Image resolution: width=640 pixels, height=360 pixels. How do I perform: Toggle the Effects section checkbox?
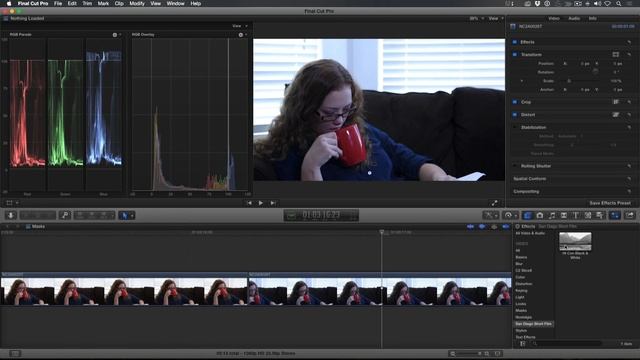coord(515,42)
